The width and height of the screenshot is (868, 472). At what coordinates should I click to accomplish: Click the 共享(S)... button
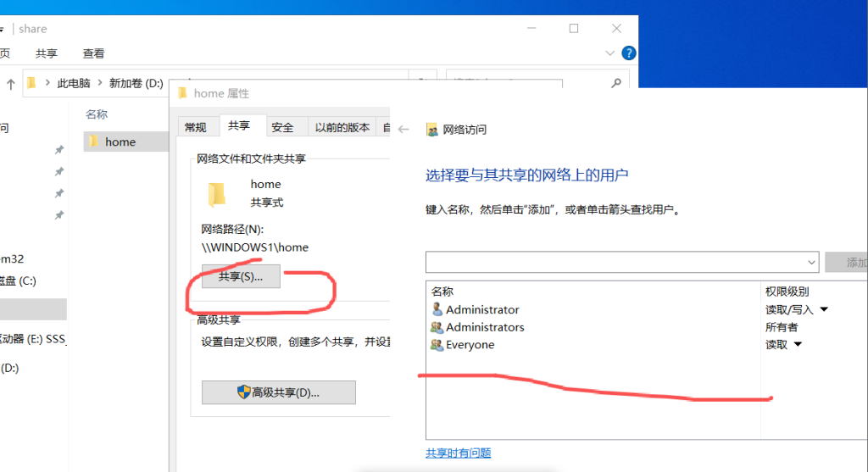tap(241, 276)
